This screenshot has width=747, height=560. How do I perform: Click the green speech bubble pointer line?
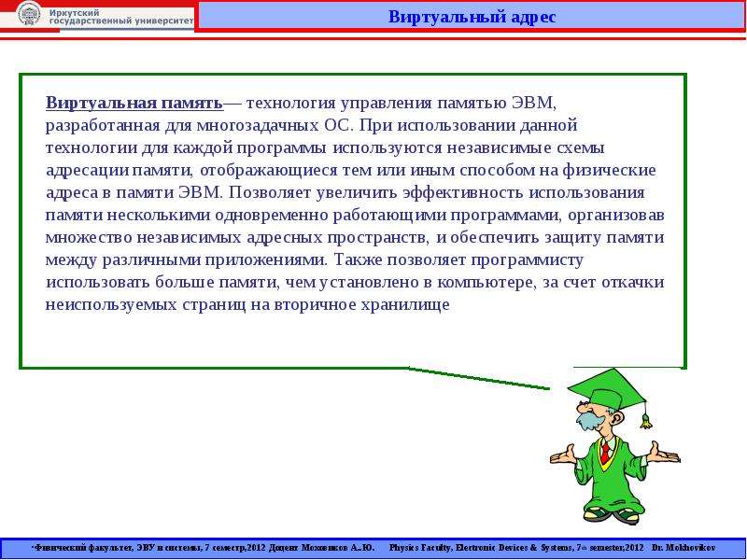[x=479, y=378]
